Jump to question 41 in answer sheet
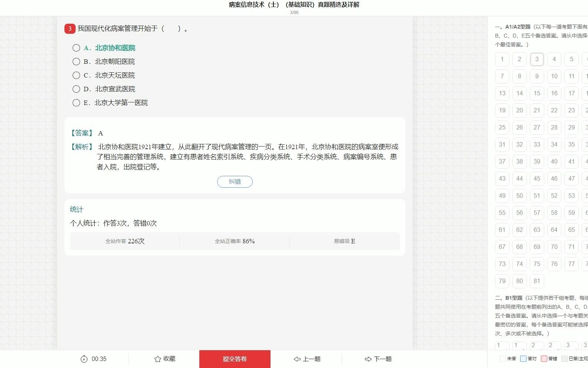This screenshot has width=588, height=368. click(x=572, y=162)
